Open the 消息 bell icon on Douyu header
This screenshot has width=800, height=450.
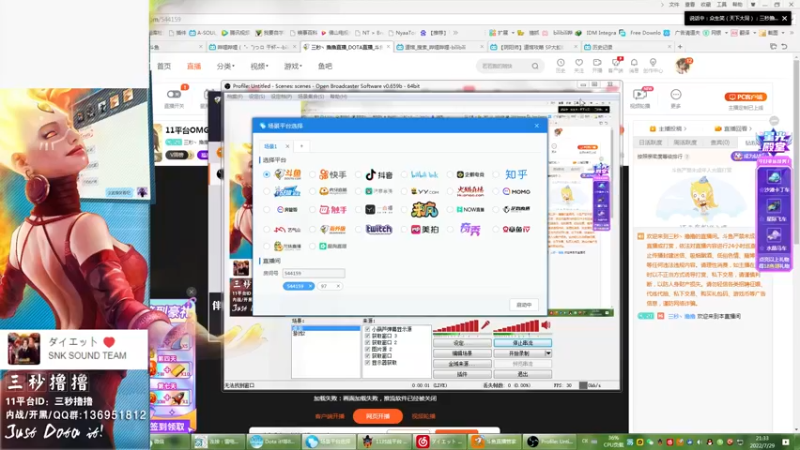coord(634,65)
